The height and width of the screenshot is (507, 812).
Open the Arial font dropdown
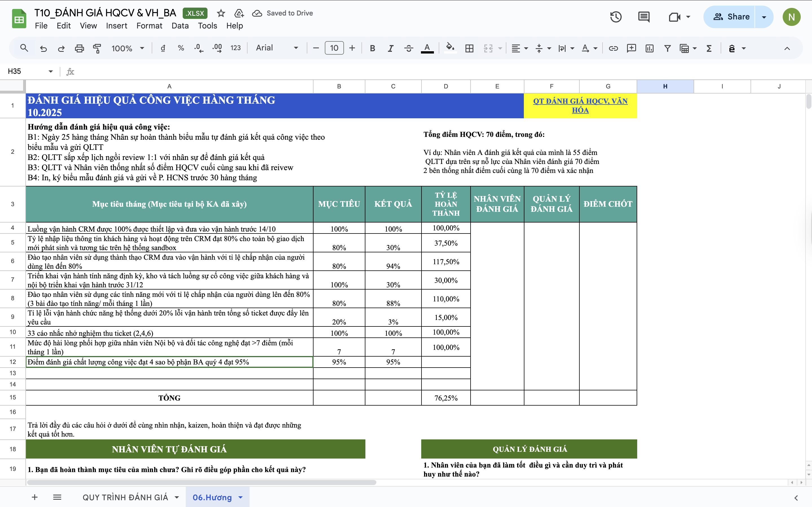point(277,48)
